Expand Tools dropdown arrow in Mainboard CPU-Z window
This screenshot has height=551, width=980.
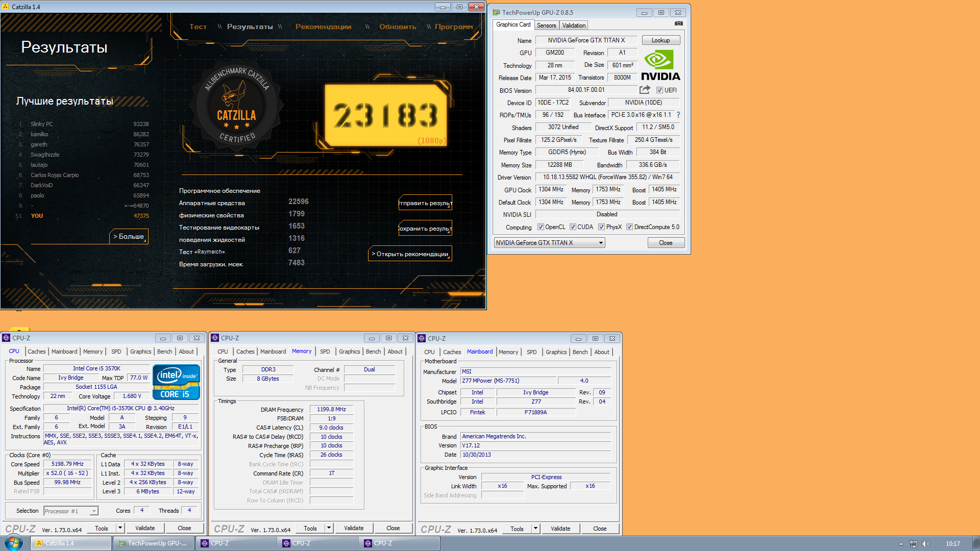(x=535, y=529)
